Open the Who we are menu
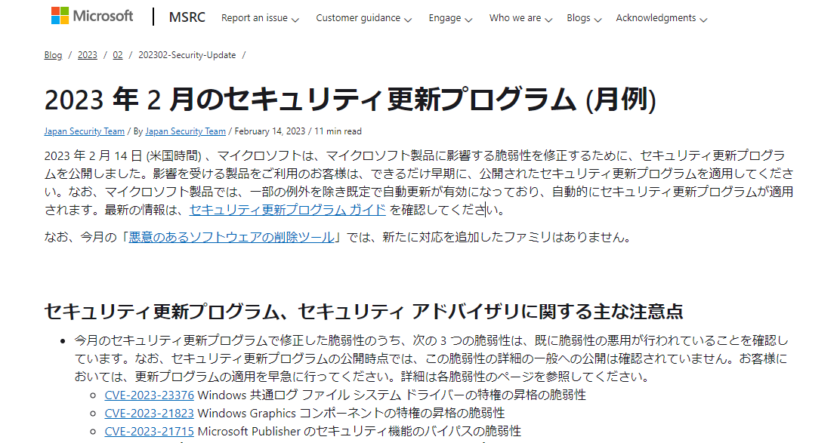840x443 pixels. click(520, 18)
